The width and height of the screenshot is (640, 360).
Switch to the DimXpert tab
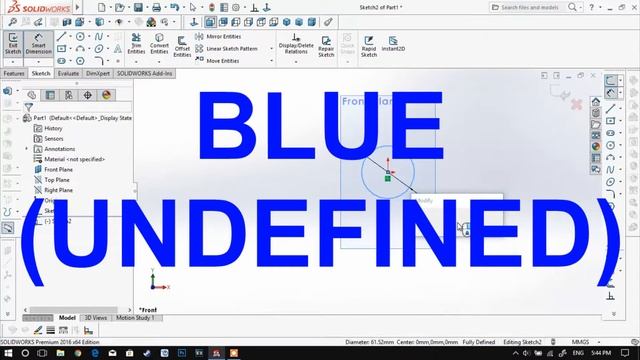point(98,73)
